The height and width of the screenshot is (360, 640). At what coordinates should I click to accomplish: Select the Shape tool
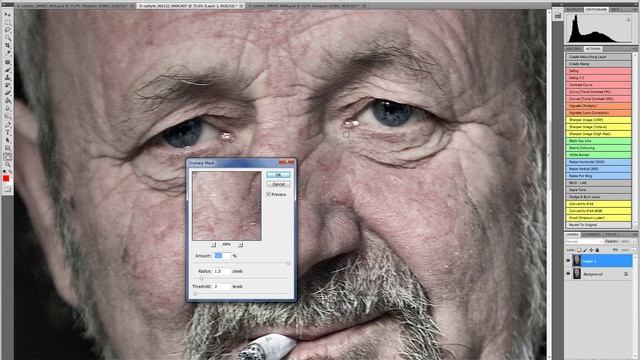point(7,149)
